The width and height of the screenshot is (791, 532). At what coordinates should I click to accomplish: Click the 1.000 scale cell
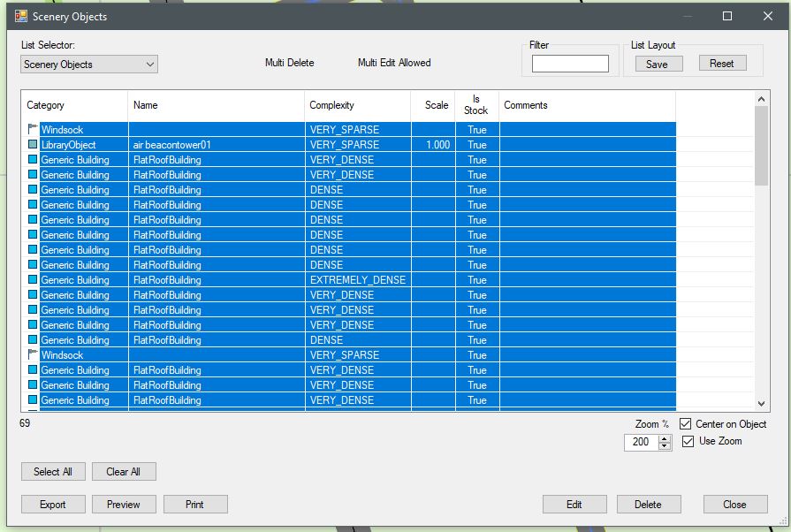433,145
